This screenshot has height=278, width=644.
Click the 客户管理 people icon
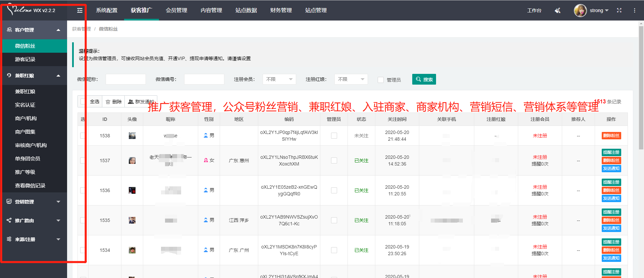(9, 30)
